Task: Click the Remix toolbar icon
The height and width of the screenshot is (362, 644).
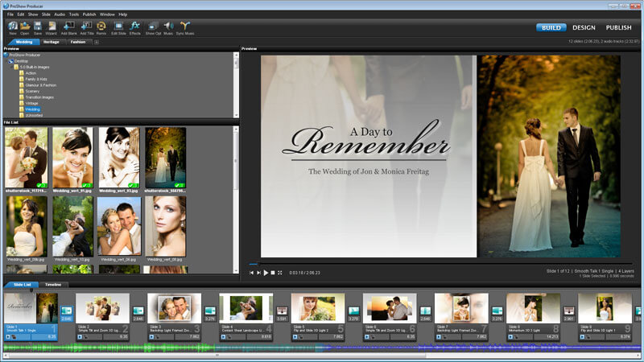Action: (101, 27)
